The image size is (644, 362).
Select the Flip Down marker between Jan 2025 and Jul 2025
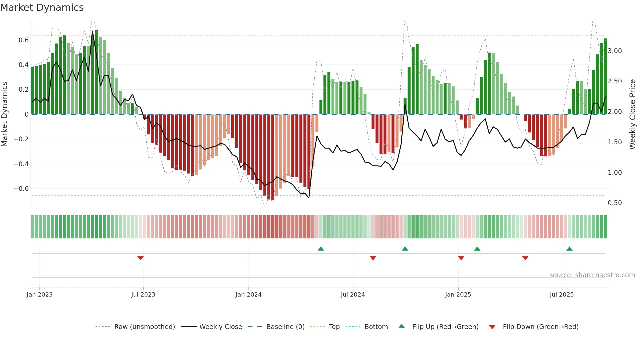[x=525, y=258]
